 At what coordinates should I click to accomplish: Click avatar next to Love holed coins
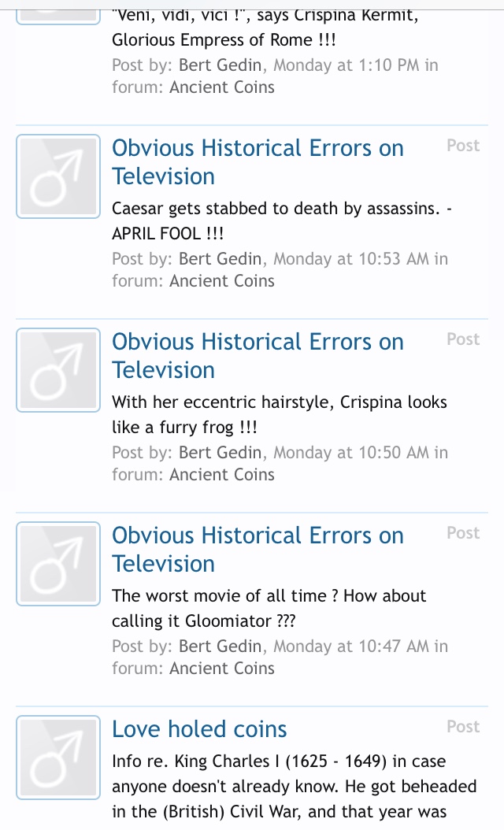pyautogui.click(x=58, y=758)
